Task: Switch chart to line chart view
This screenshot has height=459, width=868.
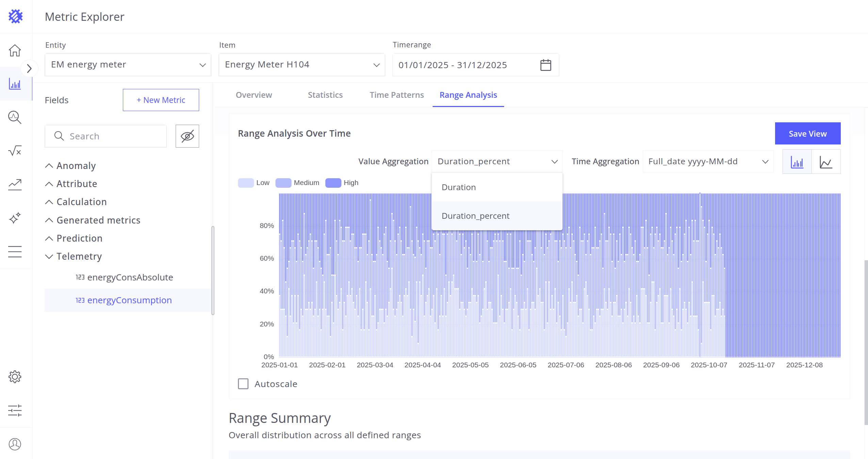Action: coord(826,162)
